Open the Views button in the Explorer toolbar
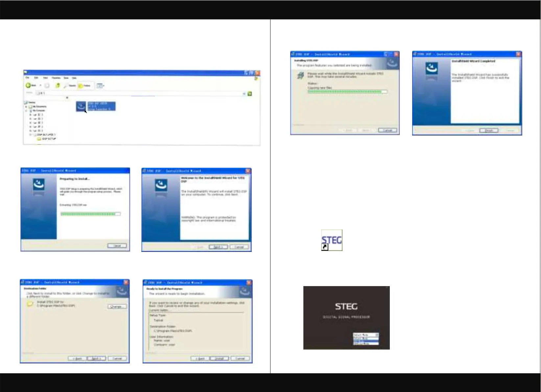 pyautogui.click(x=100, y=86)
